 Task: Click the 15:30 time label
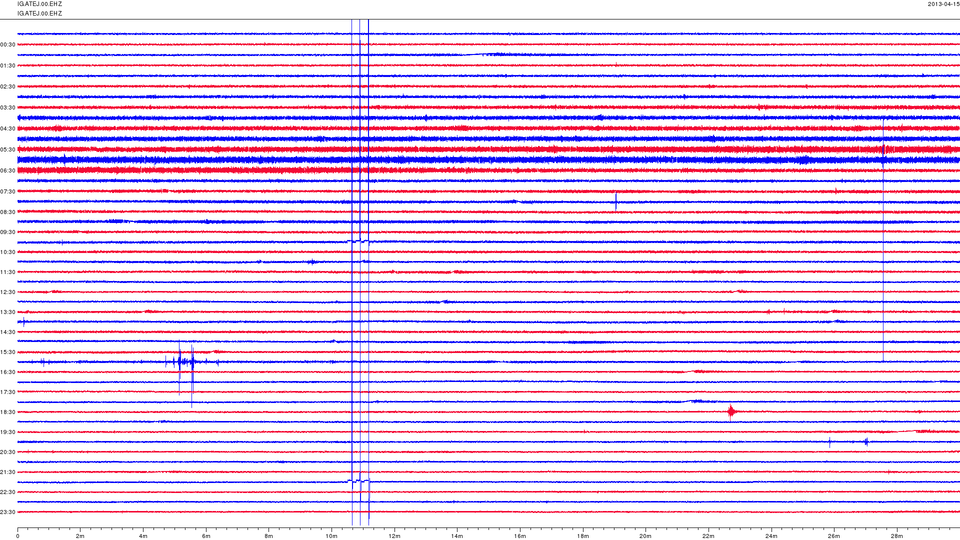8,352
